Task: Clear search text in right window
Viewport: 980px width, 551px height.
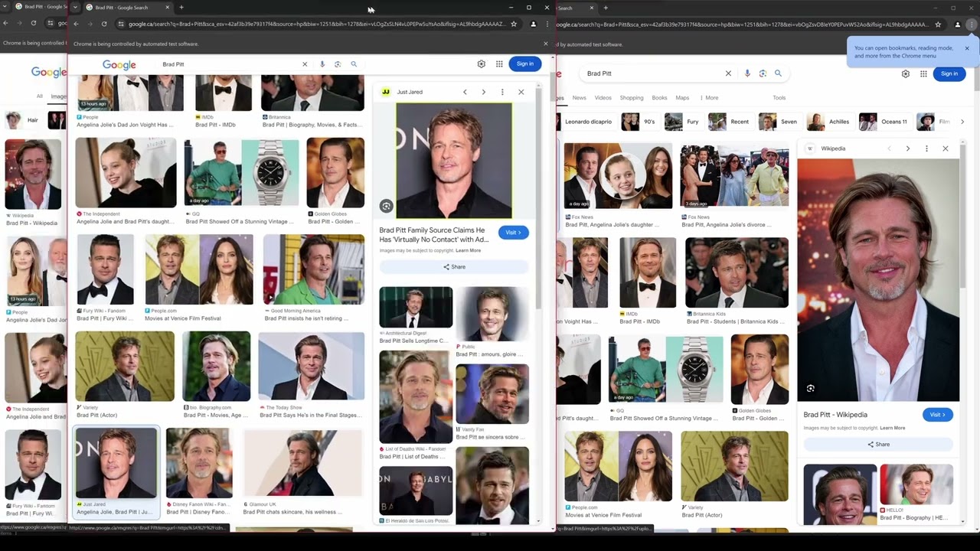Action: point(728,73)
